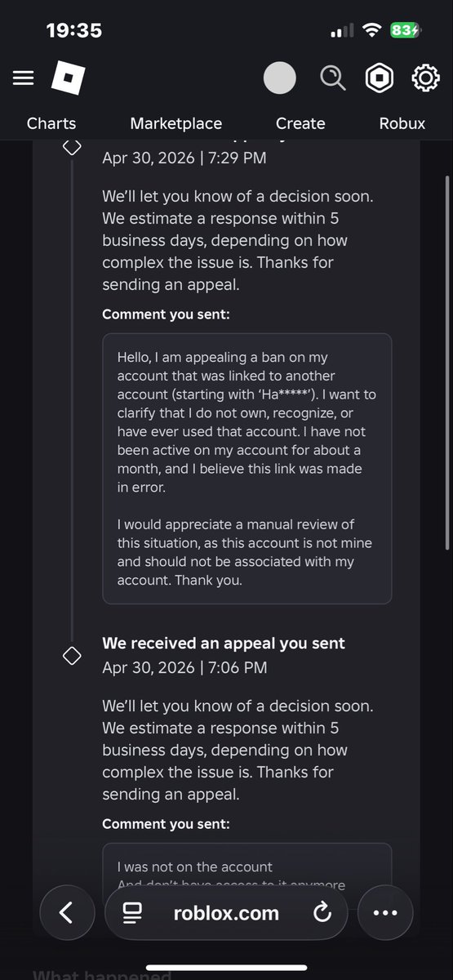Go back using browser back arrow
This screenshot has height=980, width=453.
(67, 912)
